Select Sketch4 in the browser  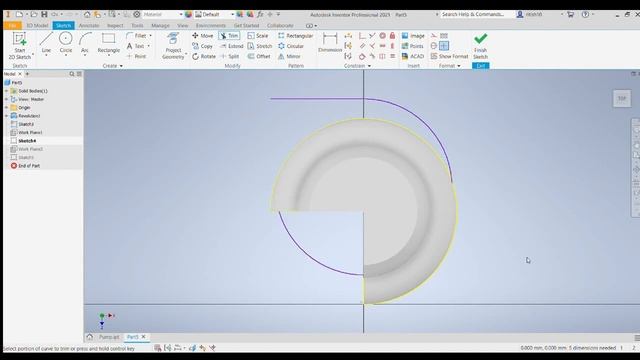27,141
